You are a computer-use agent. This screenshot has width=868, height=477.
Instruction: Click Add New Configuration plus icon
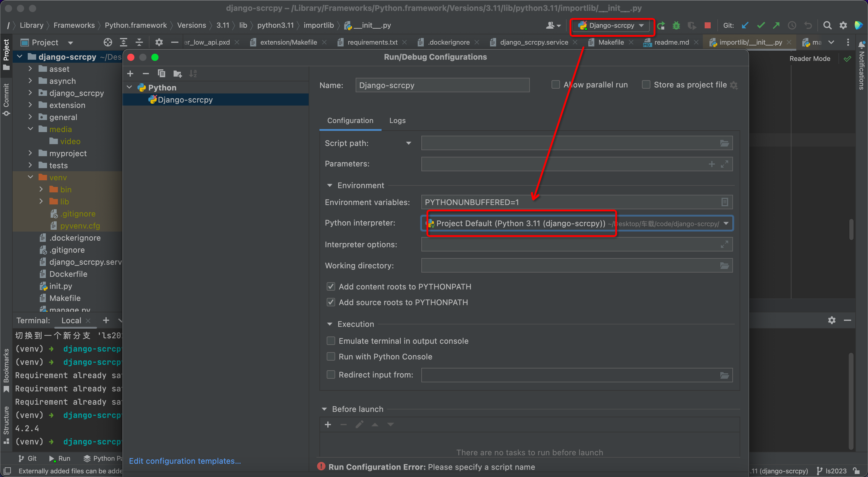(131, 74)
